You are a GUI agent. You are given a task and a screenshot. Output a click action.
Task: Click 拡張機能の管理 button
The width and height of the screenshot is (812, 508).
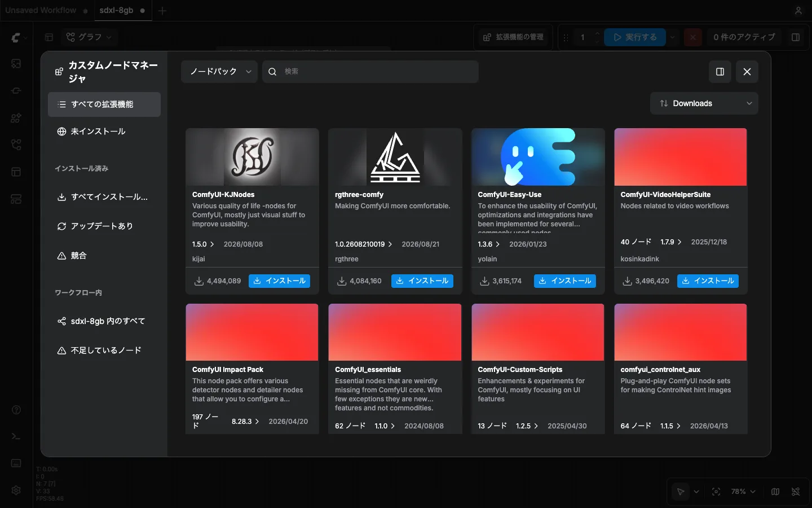(x=513, y=37)
